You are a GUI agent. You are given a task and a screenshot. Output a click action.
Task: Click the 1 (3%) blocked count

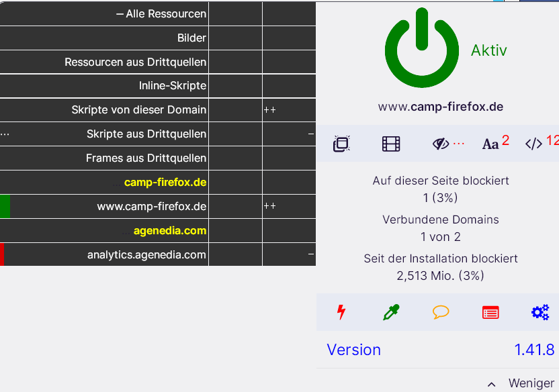coord(440,197)
